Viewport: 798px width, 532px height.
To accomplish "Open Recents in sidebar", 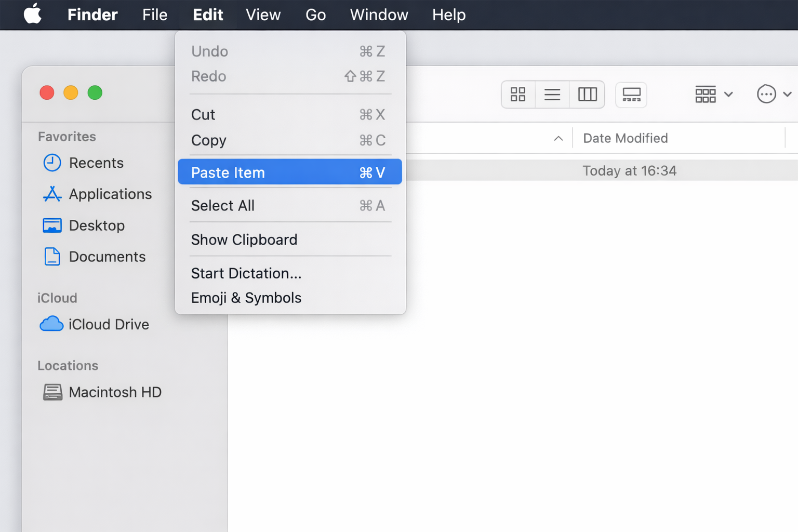I will pyautogui.click(x=96, y=163).
